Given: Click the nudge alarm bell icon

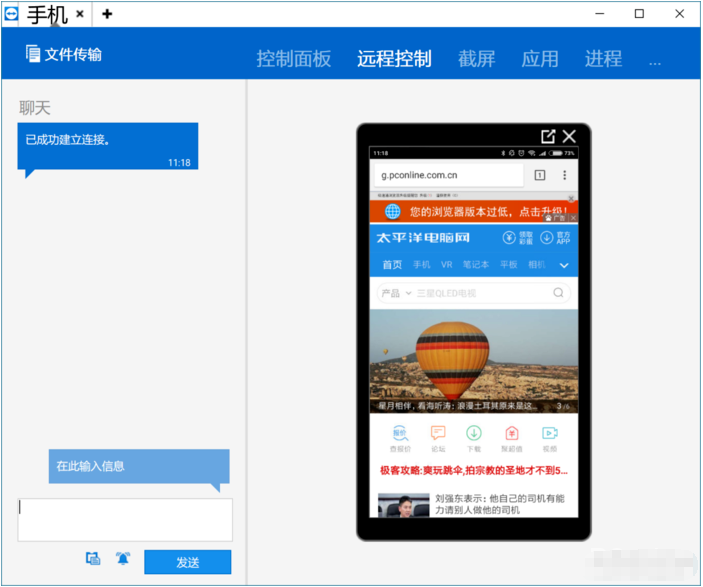Looking at the screenshot, I should point(123,558).
